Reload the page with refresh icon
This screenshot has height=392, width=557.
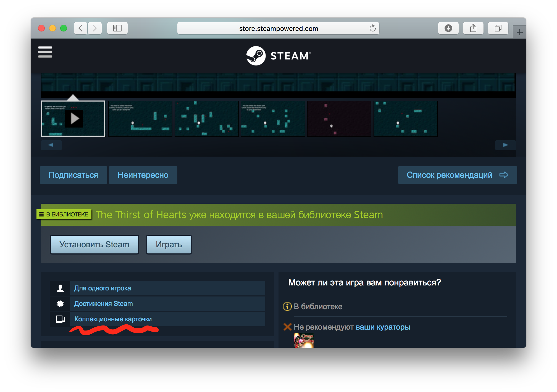coord(372,28)
